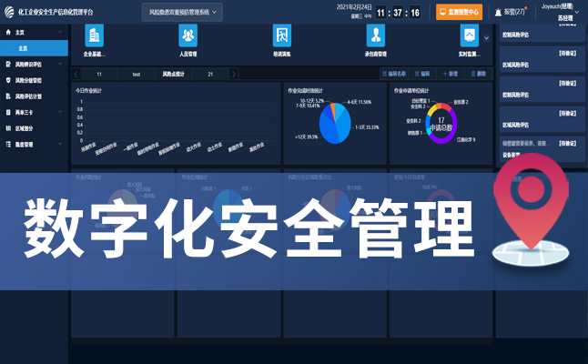This screenshot has height=364, width=588.
Task: Click the 新增 add button
Action: [x=451, y=74]
